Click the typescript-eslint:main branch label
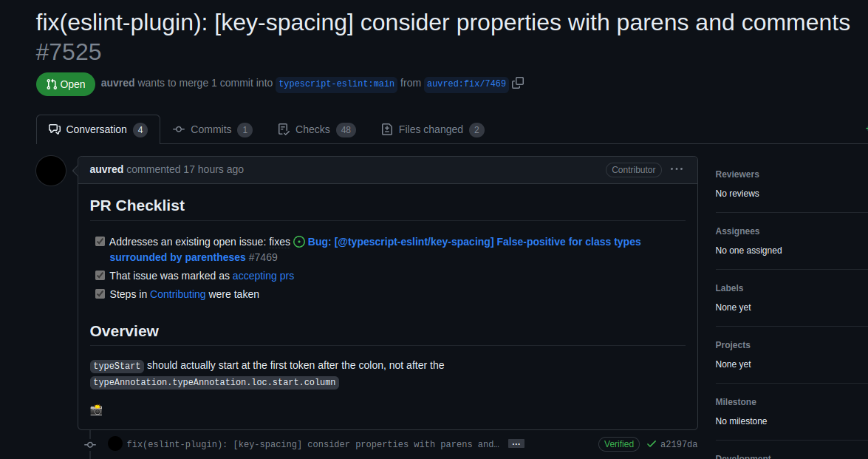Screen dimensions: 868x459 point(336,84)
